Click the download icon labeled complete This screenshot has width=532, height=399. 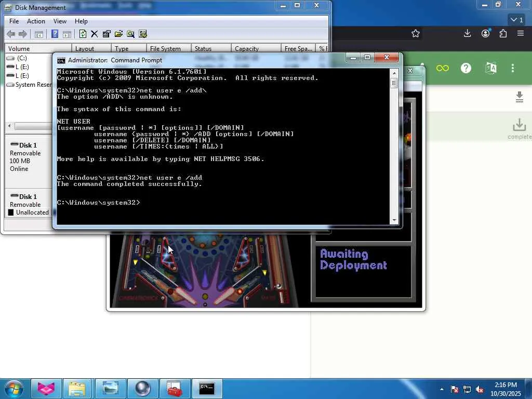(519, 125)
